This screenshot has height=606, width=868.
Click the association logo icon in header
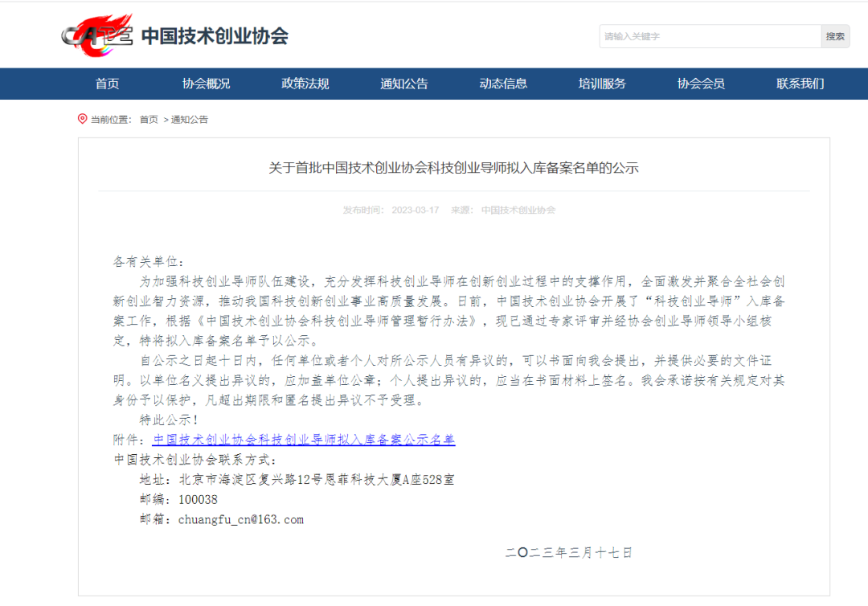[x=96, y=35]
